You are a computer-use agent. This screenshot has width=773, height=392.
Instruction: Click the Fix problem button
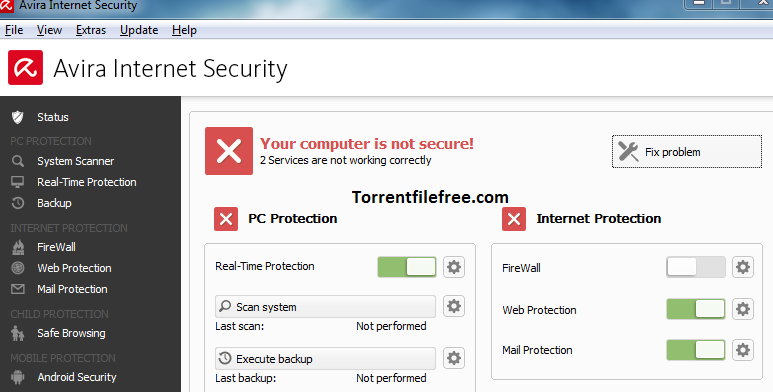(x=687, y=151)
